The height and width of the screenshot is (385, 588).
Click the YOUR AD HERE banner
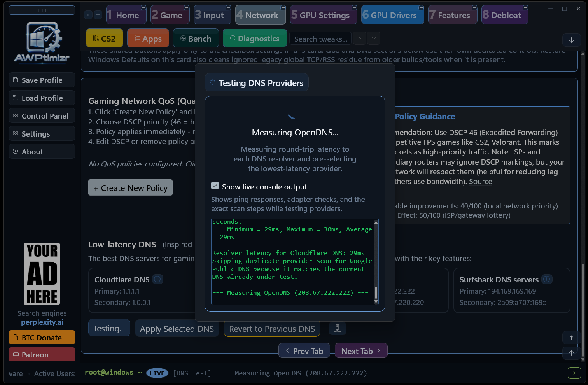click(42, 274)
